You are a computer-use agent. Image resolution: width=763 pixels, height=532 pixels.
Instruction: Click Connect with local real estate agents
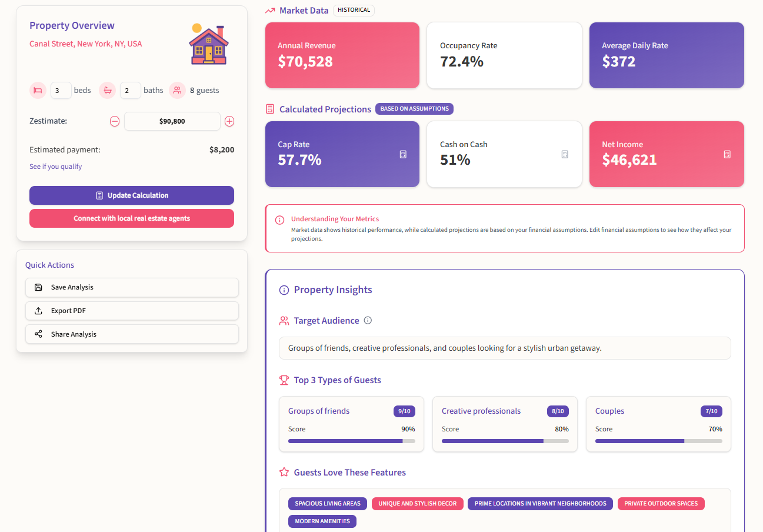(132, 218)
